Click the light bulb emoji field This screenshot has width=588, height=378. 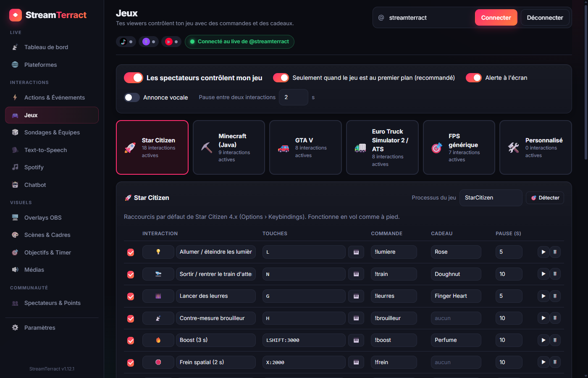tap(158, 252)
